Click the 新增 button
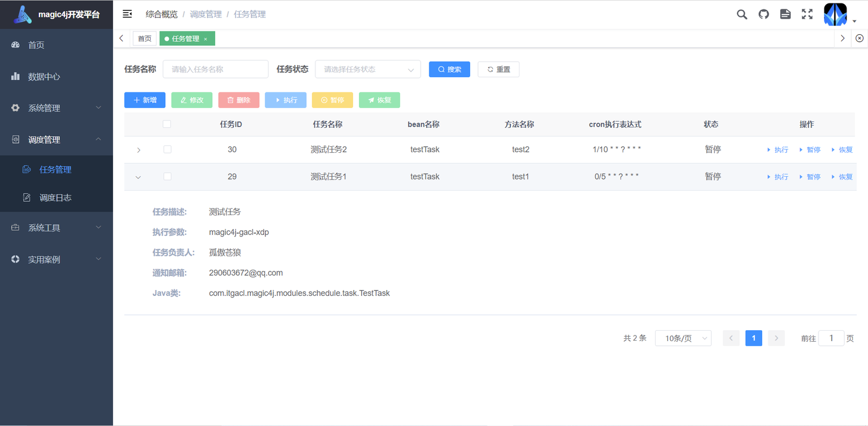This screenshot has width=868, height=426. [x=145, y=100]
